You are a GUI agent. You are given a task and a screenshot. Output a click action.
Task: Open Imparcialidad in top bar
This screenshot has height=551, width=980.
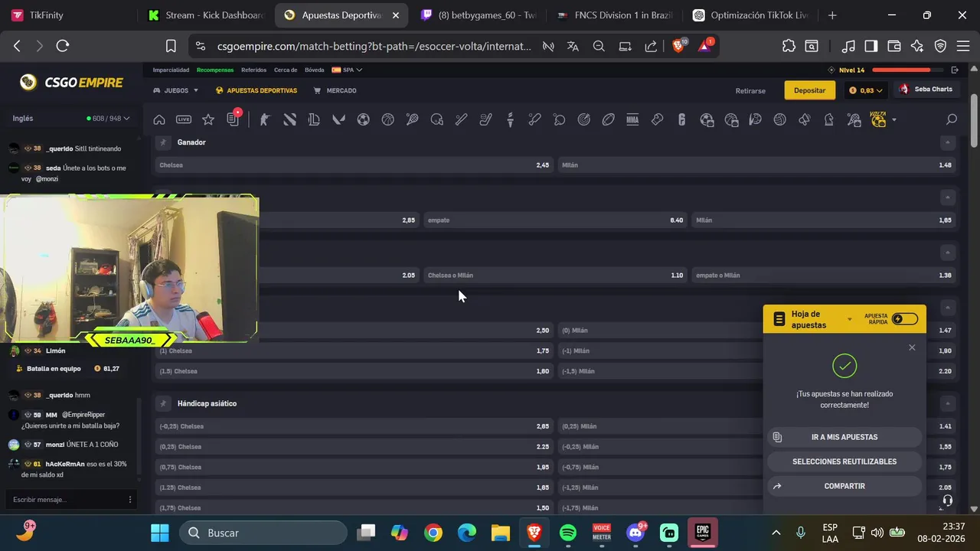pyautogui.click(x=171, y=70)
